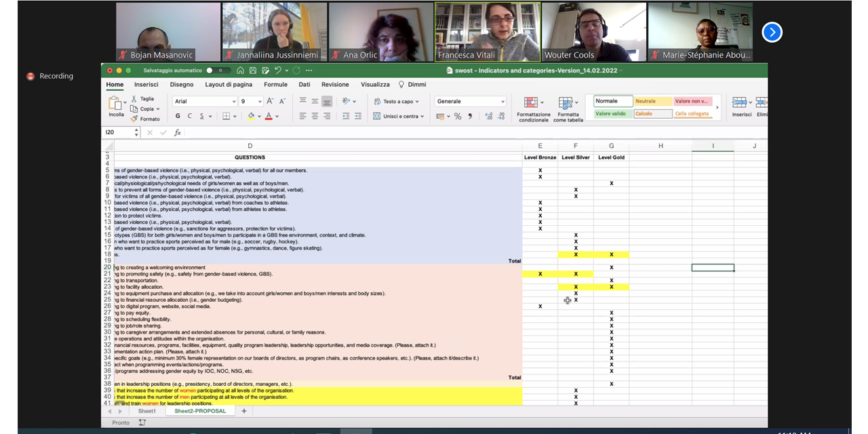This screenshot has height=434, width=868.
Task: Click Formatta come tabella icon
Action: (x=566, y=103)
